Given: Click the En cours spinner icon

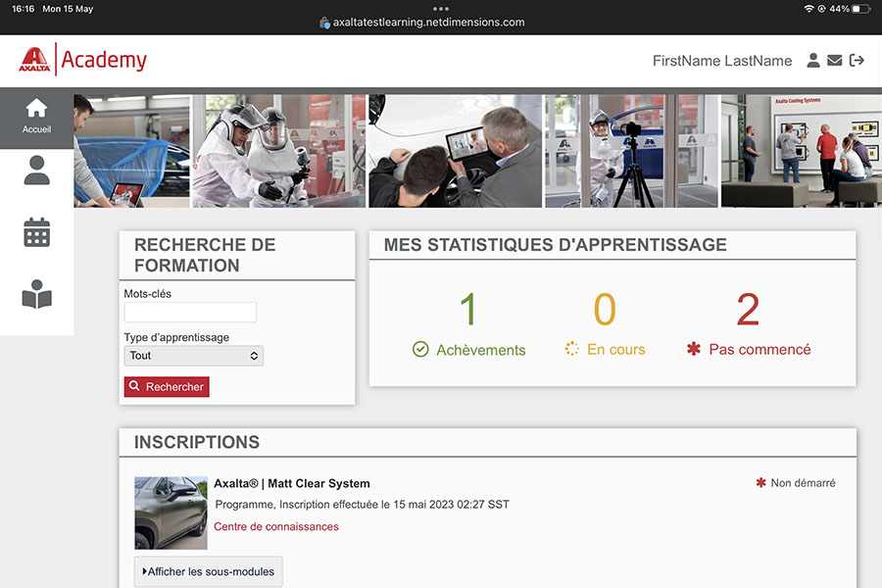Looking at the screenshot, I should point(571,349).
